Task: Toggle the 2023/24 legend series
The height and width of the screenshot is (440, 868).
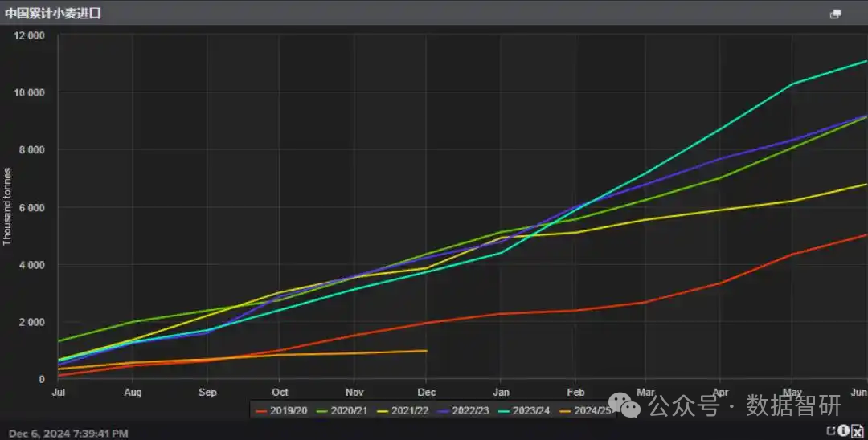Action: pyautogui.click(x=524, y=411)
